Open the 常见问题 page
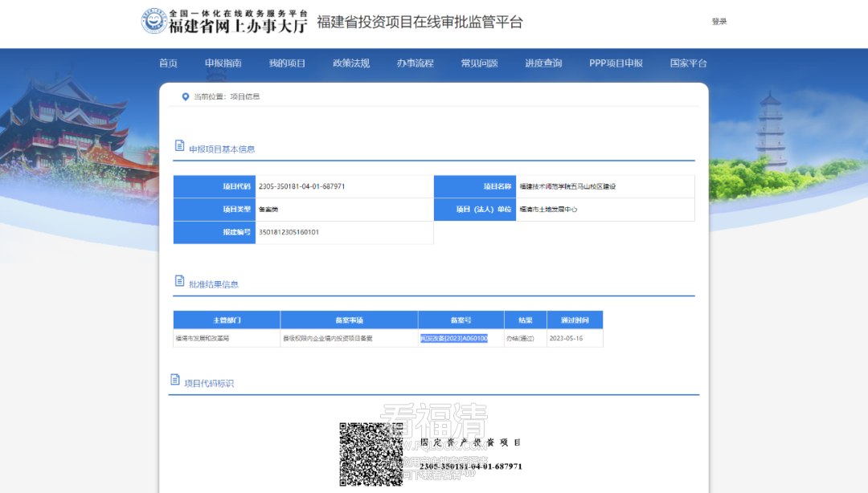This screenshot has width=868, height=493. (479, 63)
